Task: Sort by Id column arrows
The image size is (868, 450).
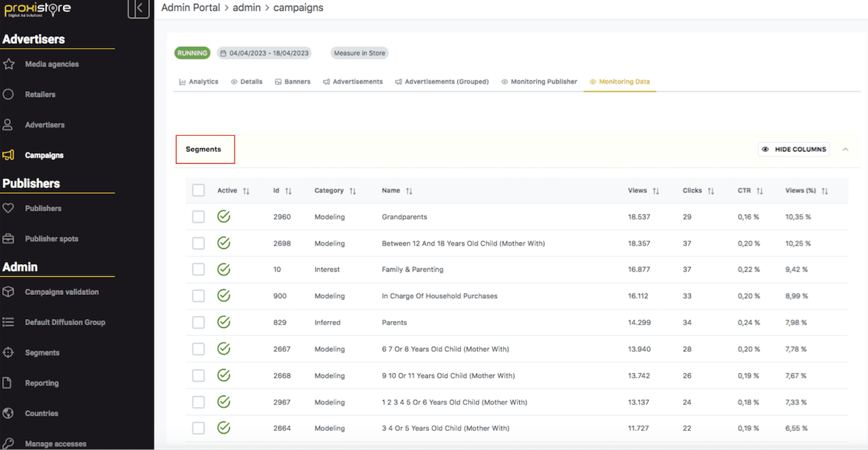Action: [289, 191]
